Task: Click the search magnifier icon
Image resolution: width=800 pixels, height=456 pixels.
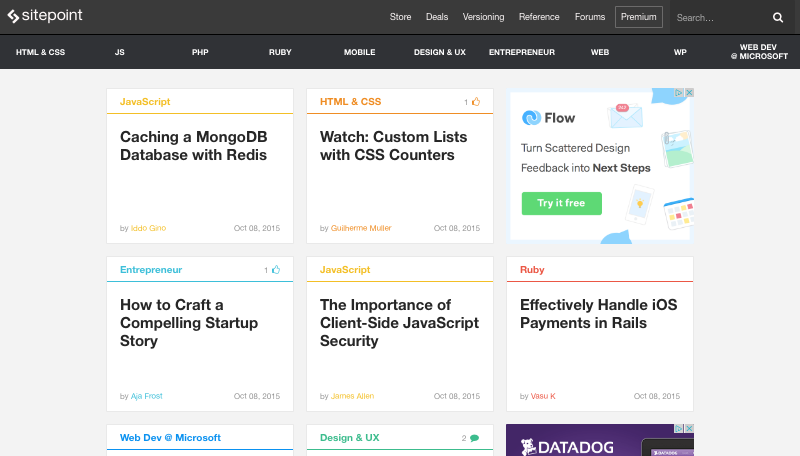Action: [x=778, y=17]
